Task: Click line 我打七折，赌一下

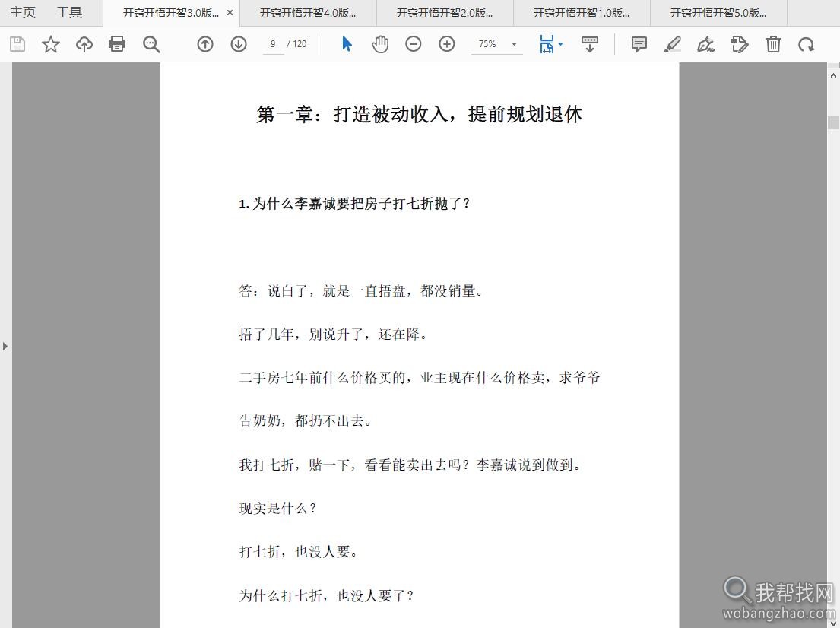Action: [x=410, y=465]
